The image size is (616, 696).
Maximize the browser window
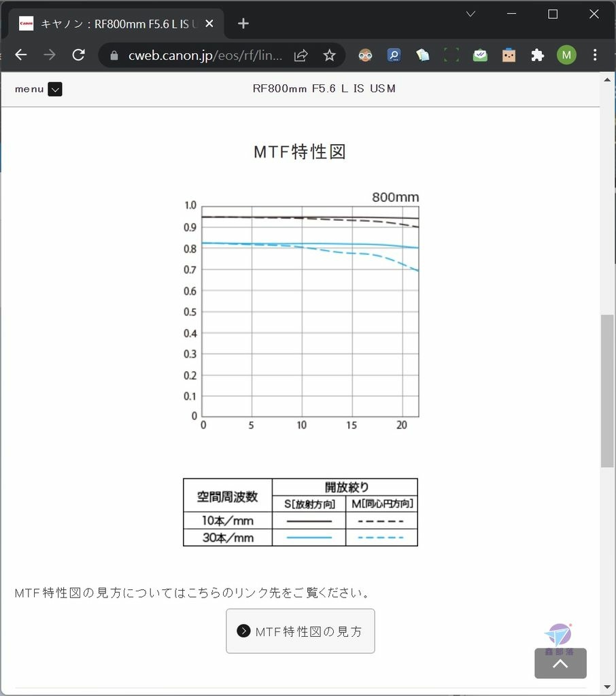[x=553, y=14]
